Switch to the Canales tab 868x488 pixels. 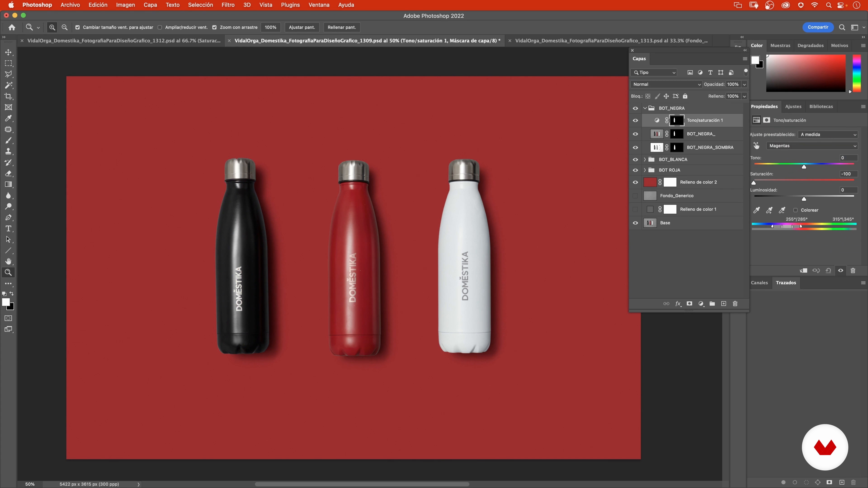759,283
